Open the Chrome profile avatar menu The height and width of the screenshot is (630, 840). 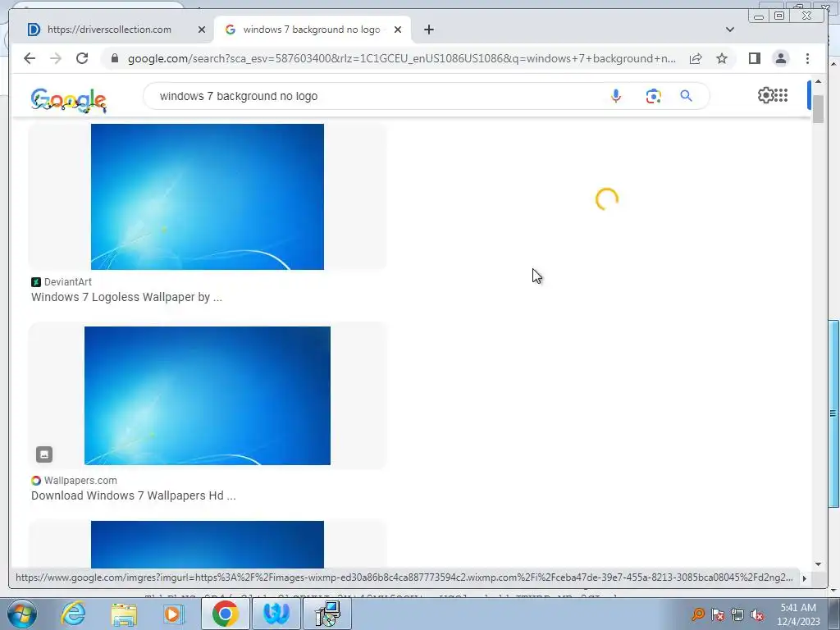(781, 58)
